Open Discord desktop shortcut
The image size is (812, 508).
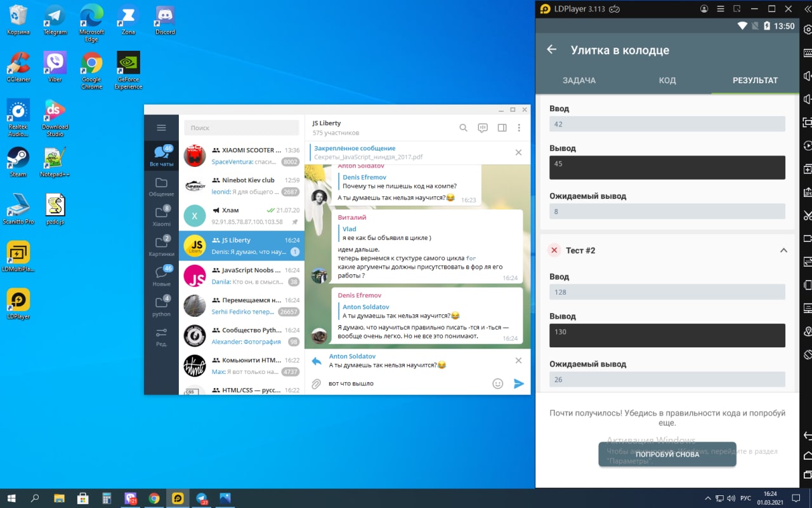point(166,20)
